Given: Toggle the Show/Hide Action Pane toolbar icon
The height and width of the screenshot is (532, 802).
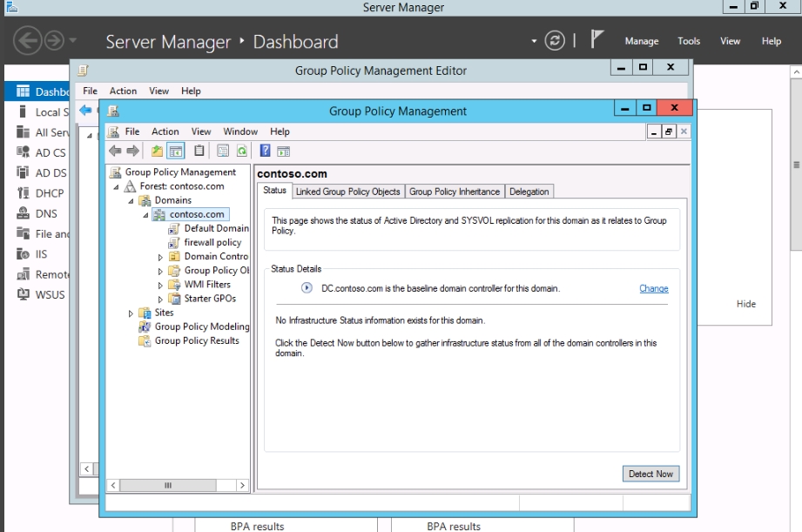Looking at the screenshot, I should (x=283, y=151).
